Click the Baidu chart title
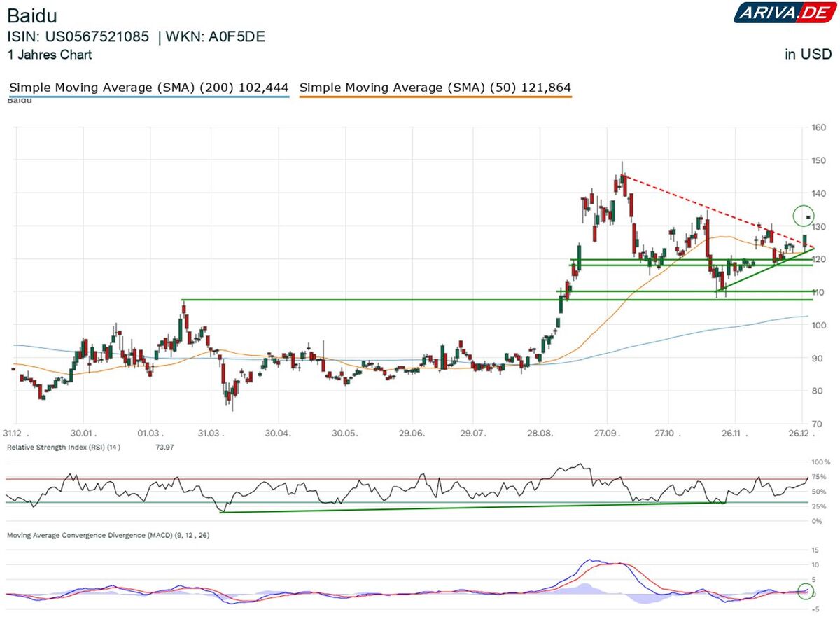Screen dimensions: 840x617 click(31, 18)
